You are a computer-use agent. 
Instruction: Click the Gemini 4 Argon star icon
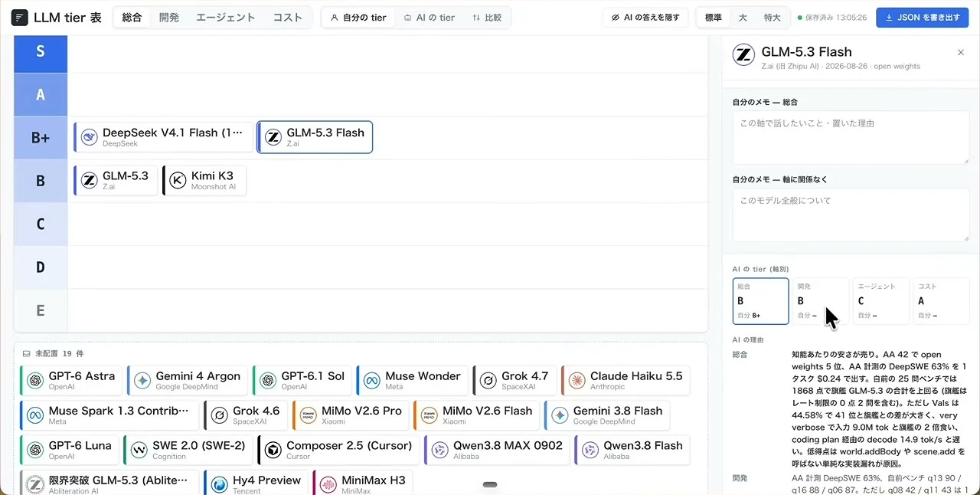pyautogui.click(x=142, y=381)
